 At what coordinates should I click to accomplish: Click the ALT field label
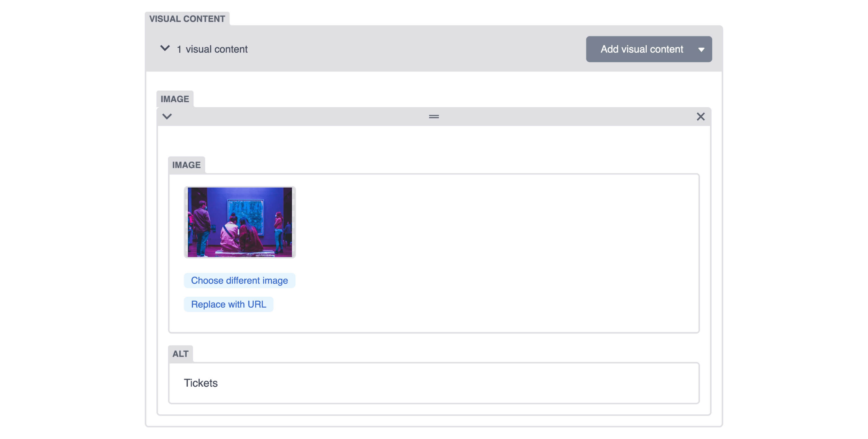click(180, 354)
